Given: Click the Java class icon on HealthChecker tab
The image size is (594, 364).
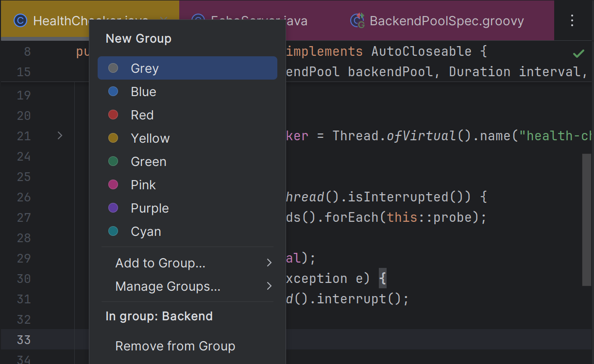Looking at the screenshot, I should 20,21.
